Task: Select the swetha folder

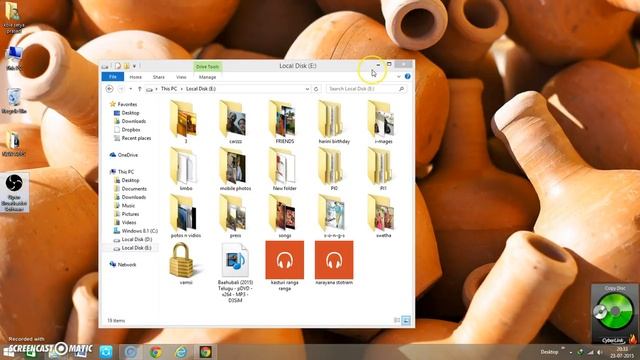Action: [x=383, y=216]
